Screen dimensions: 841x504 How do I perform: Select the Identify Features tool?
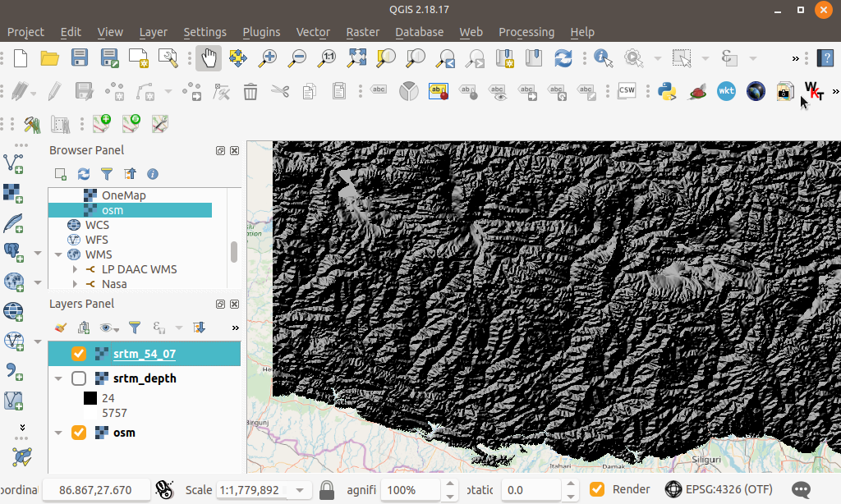[x=604, y=58]
